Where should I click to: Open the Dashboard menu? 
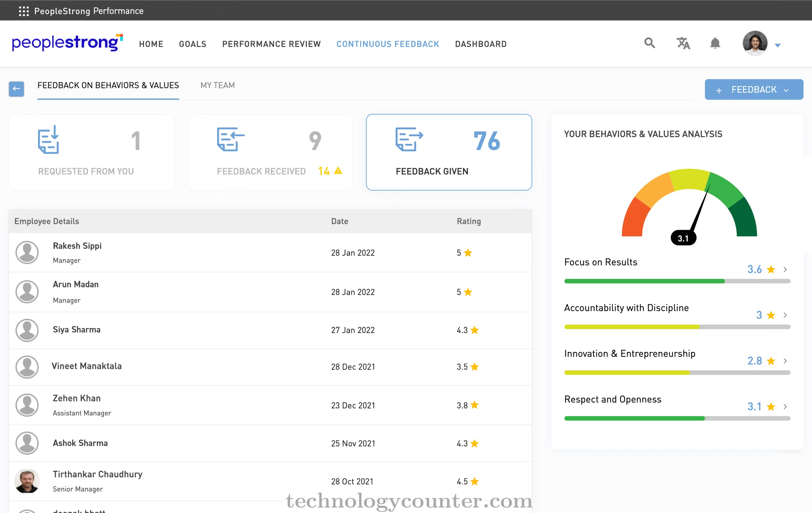481,44
